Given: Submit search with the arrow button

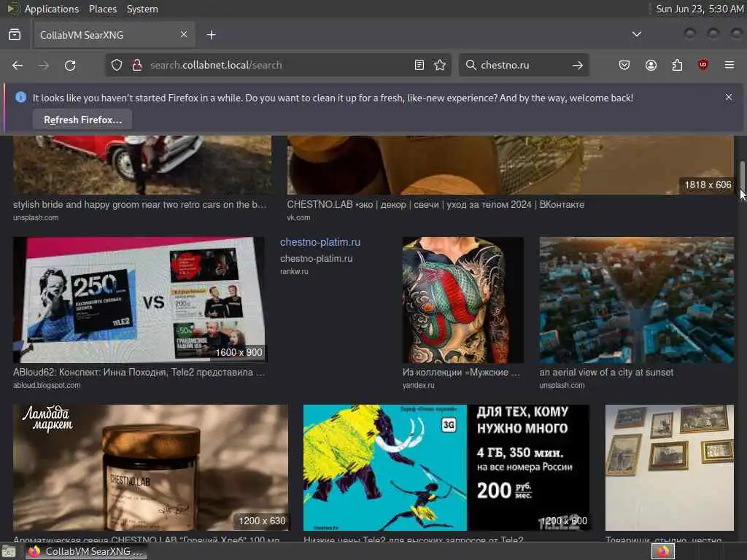Looking at the screenshot, I should coord(578,65).
